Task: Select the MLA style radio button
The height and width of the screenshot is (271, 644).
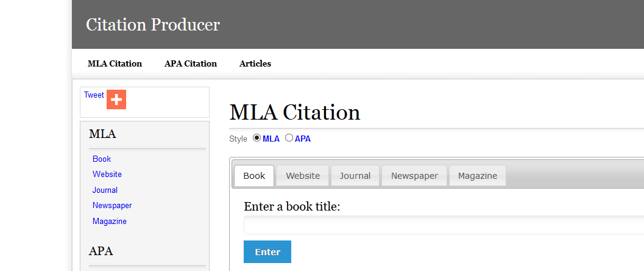Action: [257, 138]
